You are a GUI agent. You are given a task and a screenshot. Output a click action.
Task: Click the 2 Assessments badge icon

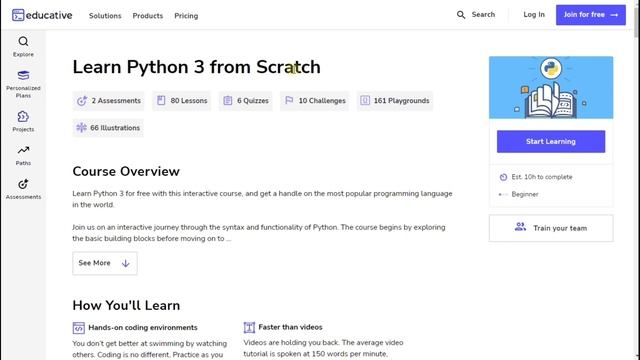(82, 101)
